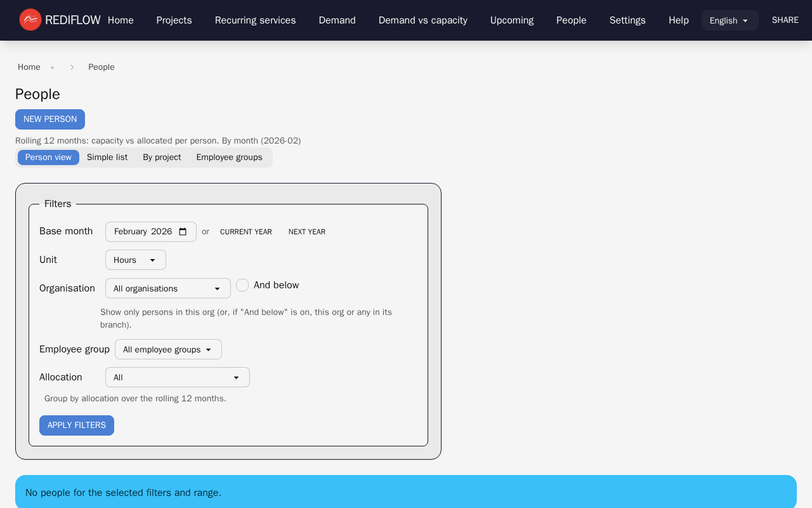Switch to the By project tab

click(162, 157)
